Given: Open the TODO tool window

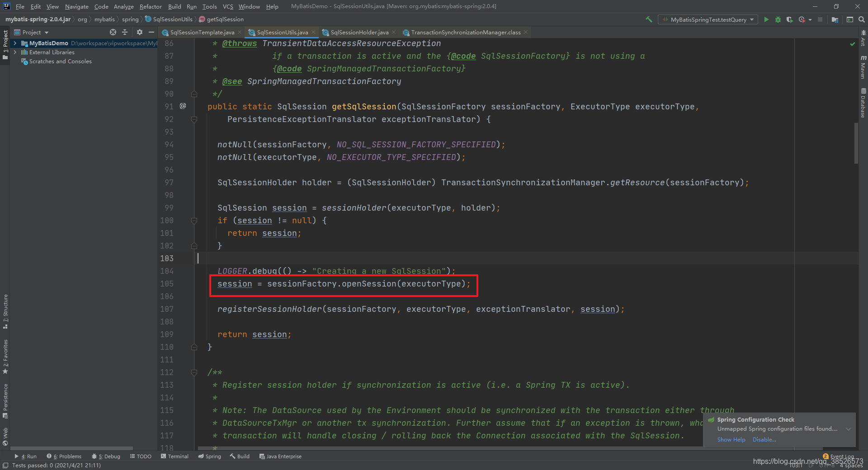Looking at the screenshot, I should (x=141, y=456).
